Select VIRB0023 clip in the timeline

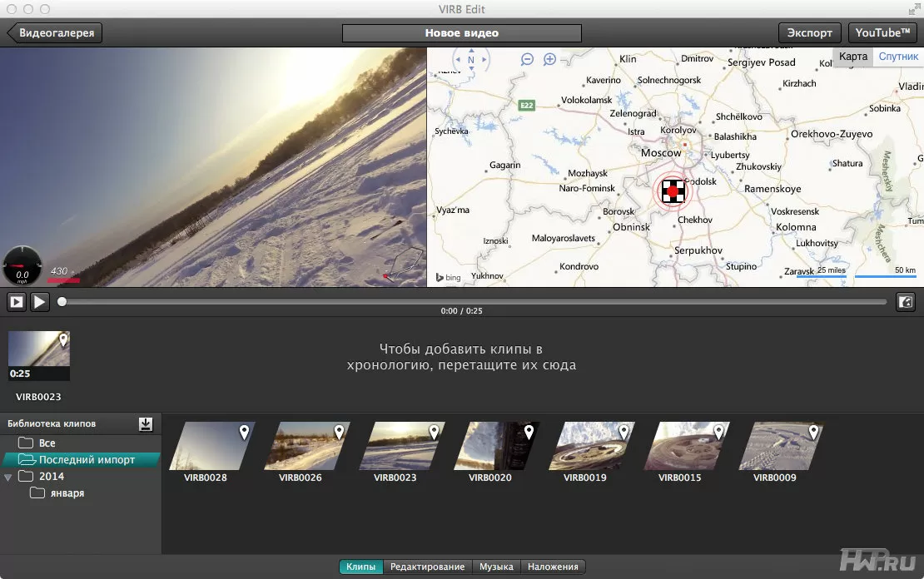(x=39, y=356)
